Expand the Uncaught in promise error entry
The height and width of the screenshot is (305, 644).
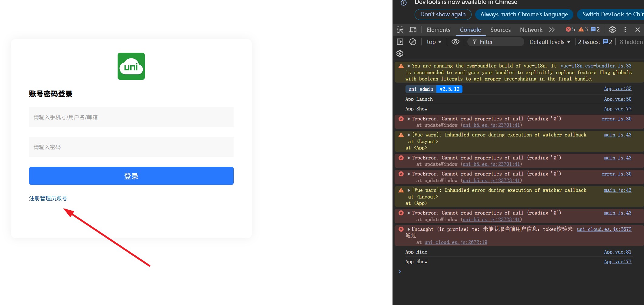tap(409, 229)
